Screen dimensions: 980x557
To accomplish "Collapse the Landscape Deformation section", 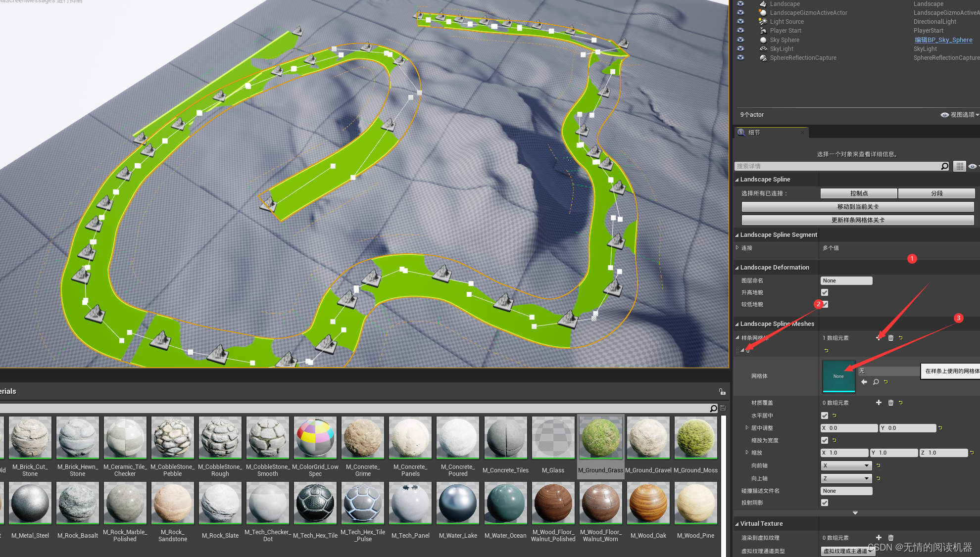I will tap(737, 268).
